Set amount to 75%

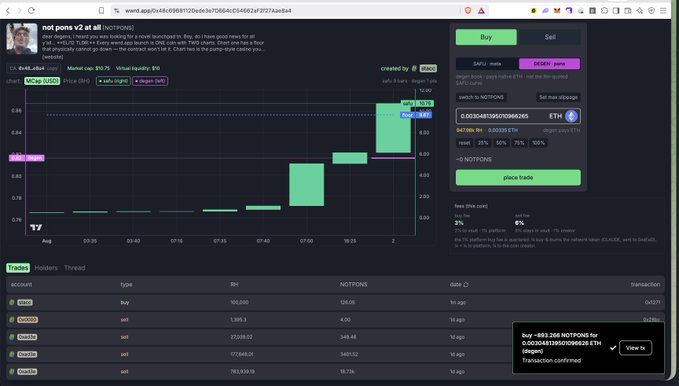519,143
